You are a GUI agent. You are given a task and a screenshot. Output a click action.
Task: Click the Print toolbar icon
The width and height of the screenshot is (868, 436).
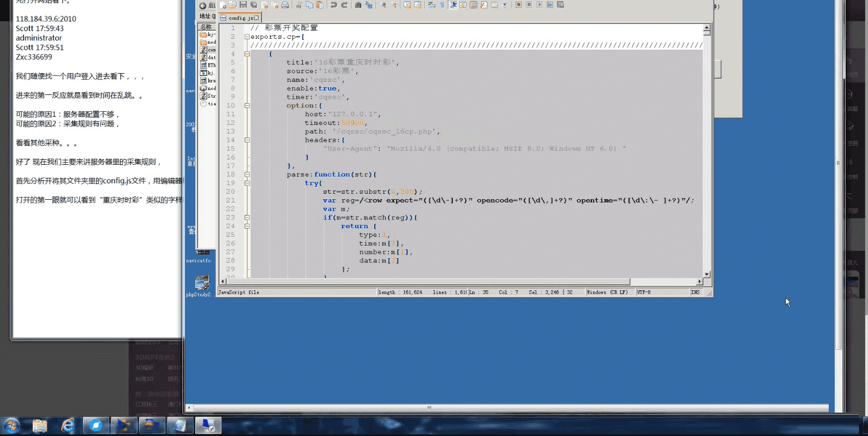[285, 5]
